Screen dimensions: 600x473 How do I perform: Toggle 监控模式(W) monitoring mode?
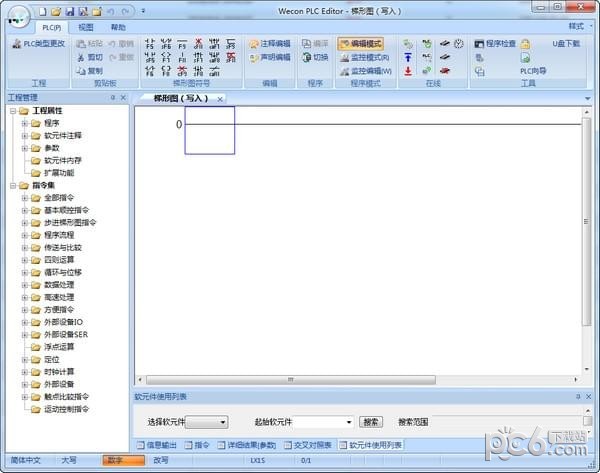[364, 71]
